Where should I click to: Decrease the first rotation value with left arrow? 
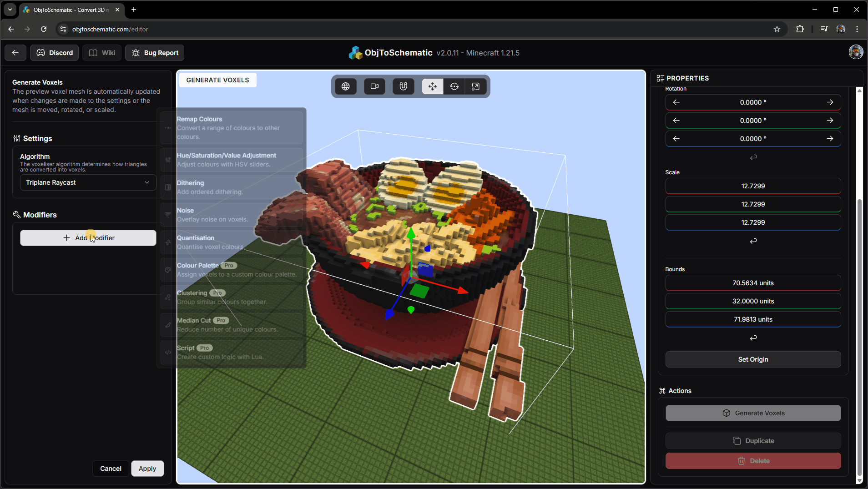click(x=676, y=102)
